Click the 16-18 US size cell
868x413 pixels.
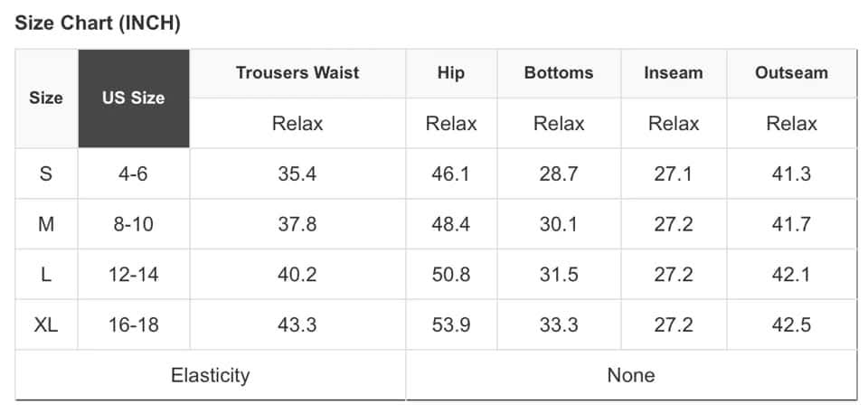(133, 324)
